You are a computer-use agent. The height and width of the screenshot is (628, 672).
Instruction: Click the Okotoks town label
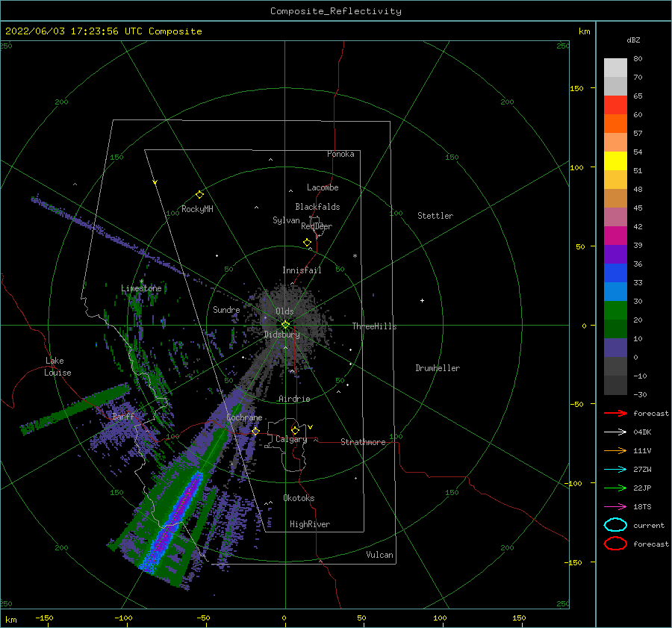(299, 498)
